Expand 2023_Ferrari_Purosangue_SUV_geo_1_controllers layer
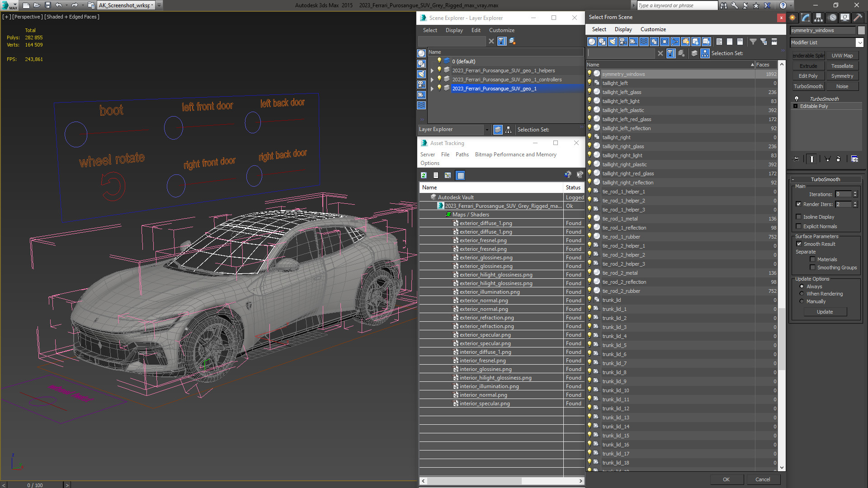Viewport: 868px width, 488px height. (x=432, y=80)
